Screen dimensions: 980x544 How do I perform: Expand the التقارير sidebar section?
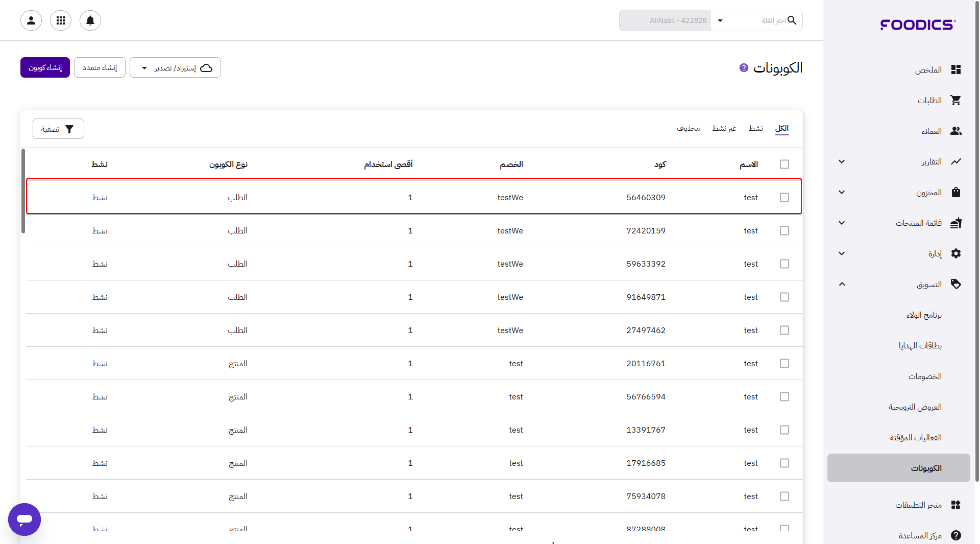(842, 162)
